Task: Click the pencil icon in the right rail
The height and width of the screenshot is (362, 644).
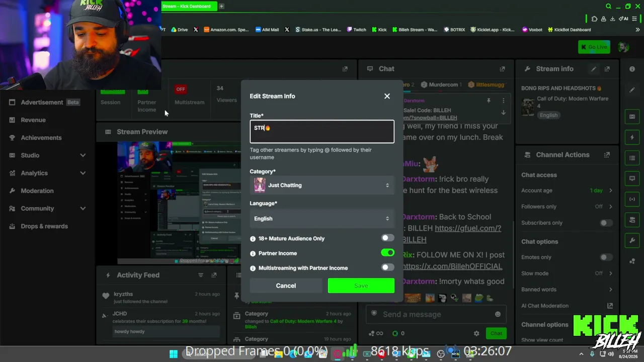Action: click(632, 90)
